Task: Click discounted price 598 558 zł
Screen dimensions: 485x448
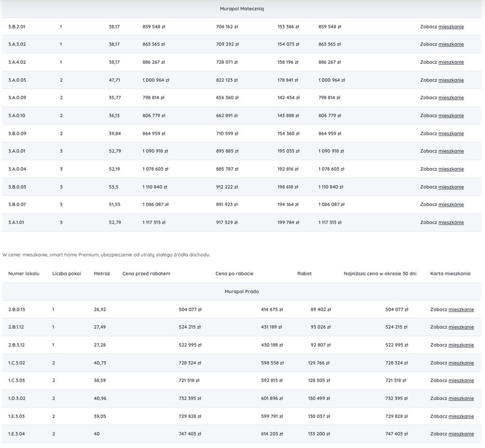Action: click(272, 363)
